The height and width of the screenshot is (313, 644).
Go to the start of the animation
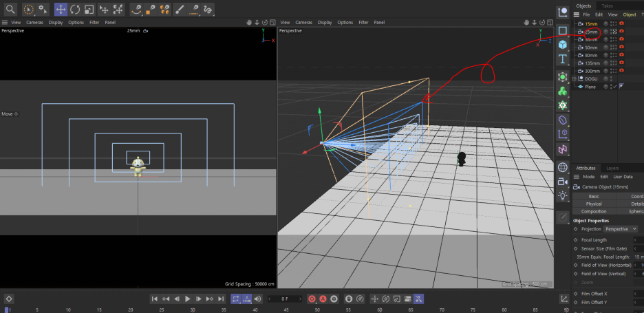[x=154, y=299]
